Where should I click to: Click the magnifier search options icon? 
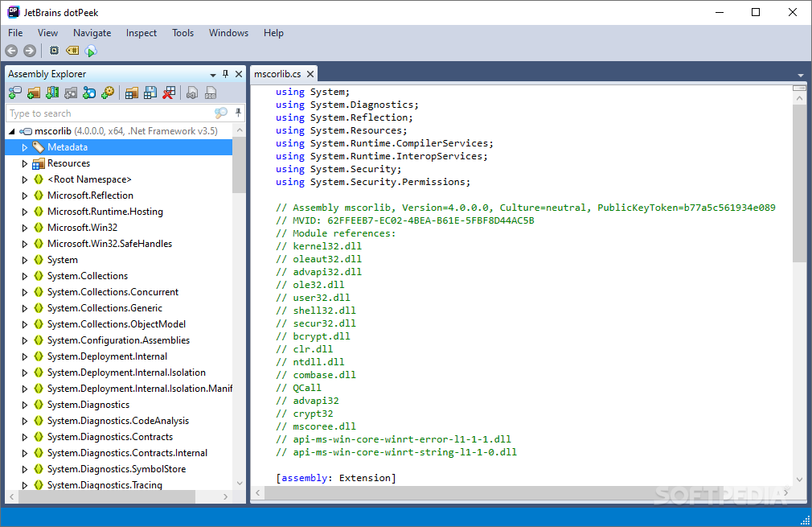(221, 113)
